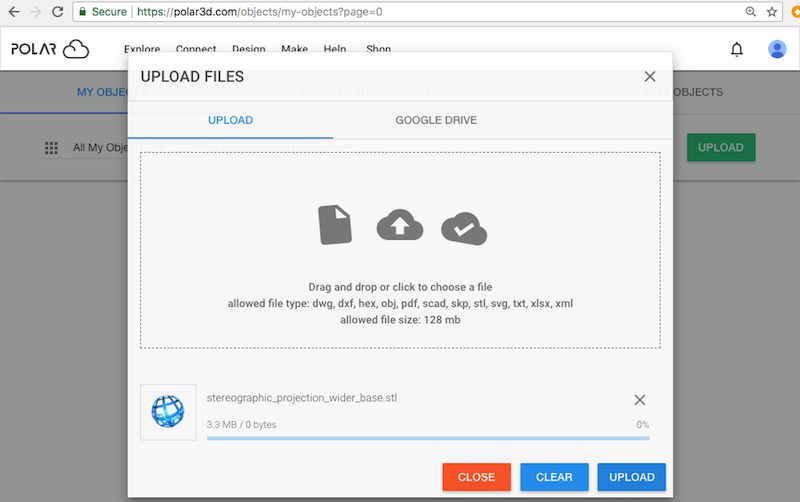Switch to the Google Drive tab

click(x=436, y=120)
